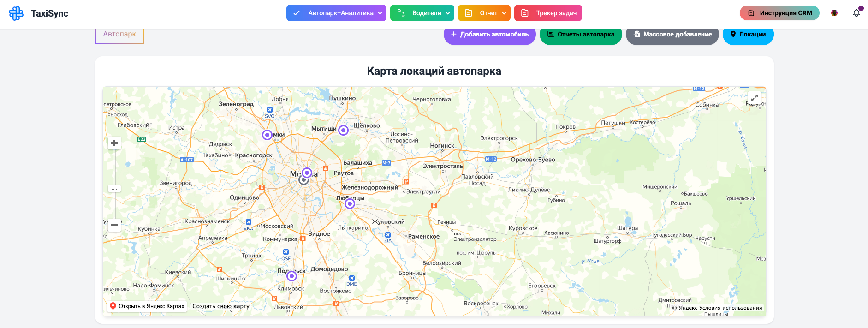Open the Трекер задач section
868x328 pixels.
548,13
